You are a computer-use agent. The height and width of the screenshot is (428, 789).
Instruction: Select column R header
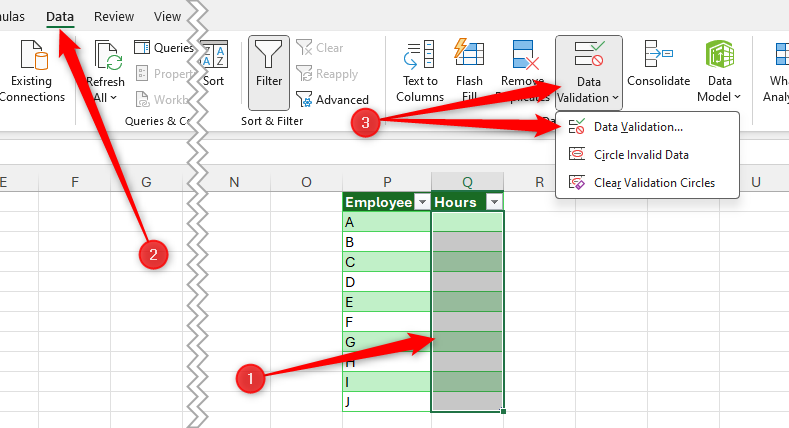coord(539,182)
